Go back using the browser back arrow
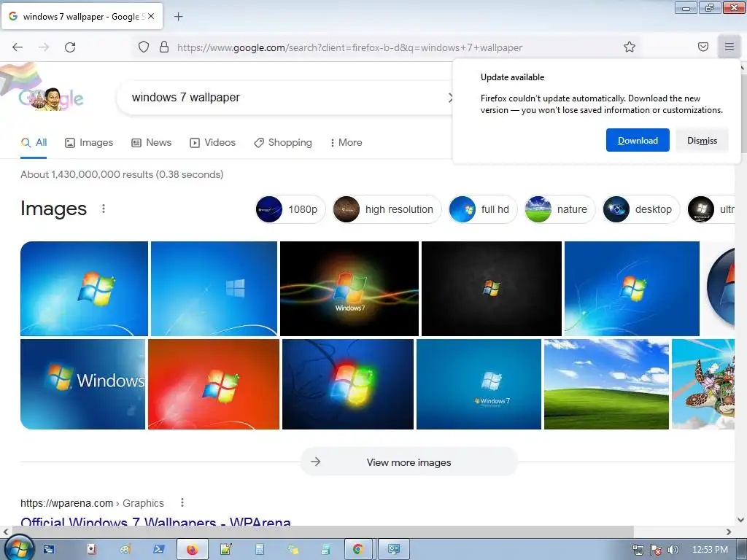 click(x=18, y=47)
